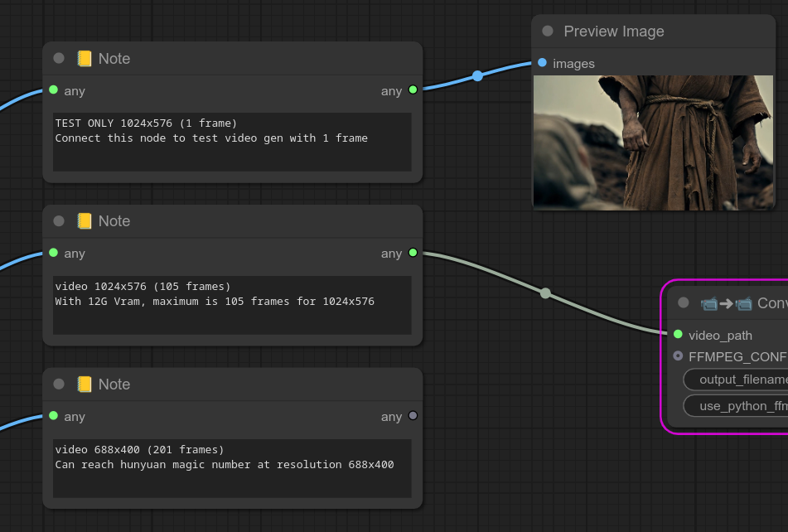
Task: Click the text box reading 'TEST ONLY 1024x576'
Action: click(232, 142)
